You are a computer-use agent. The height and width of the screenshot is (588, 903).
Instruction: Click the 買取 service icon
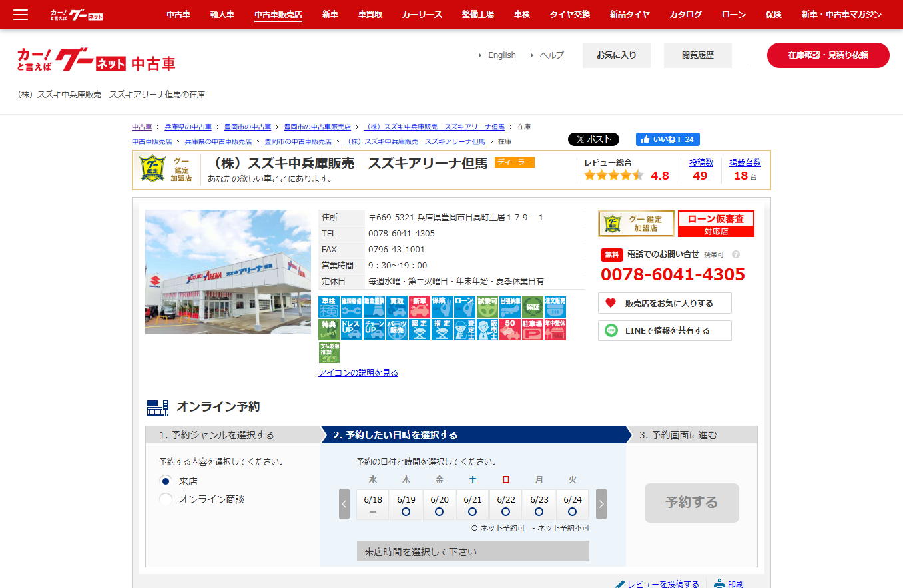tap(397, 307)
